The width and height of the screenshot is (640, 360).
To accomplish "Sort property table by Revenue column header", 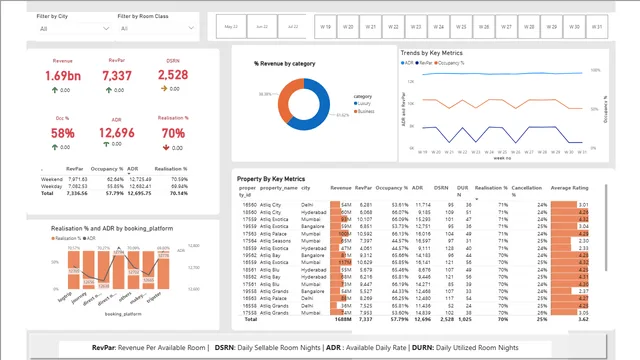I will 341,188.
